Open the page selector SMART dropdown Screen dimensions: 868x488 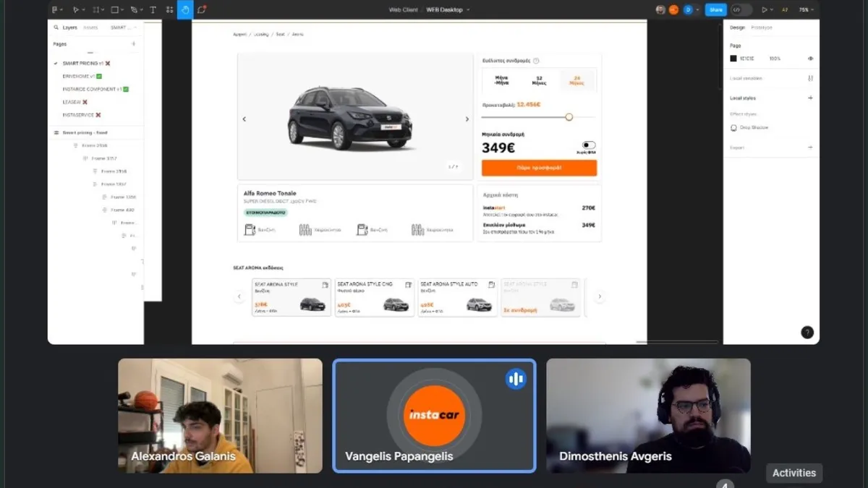coord(122,27)
